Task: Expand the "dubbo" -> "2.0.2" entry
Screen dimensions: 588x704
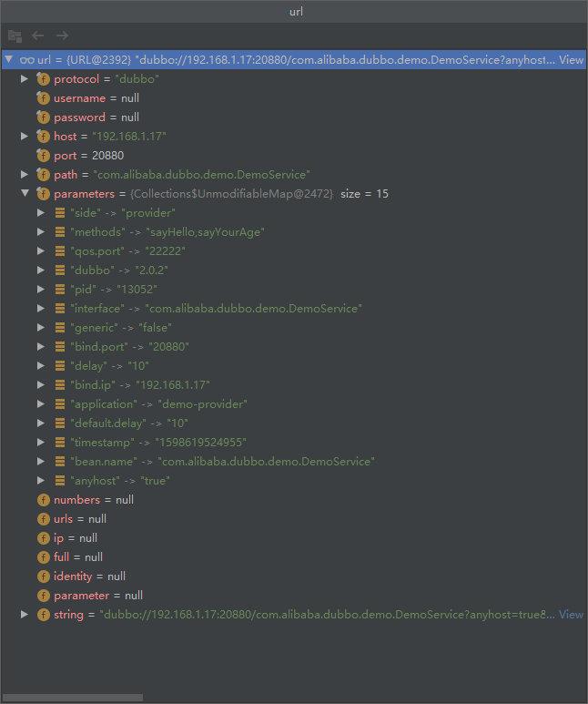Action: point(41,270)
